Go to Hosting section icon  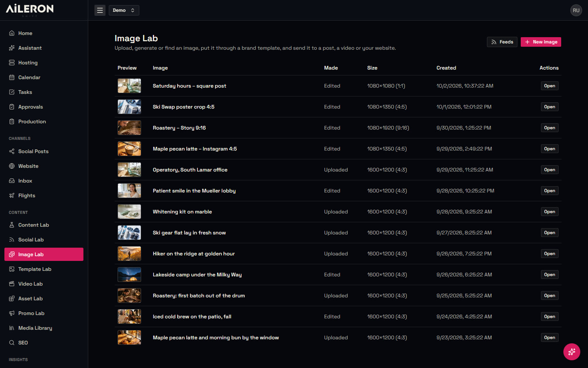[x=12, y=63]
